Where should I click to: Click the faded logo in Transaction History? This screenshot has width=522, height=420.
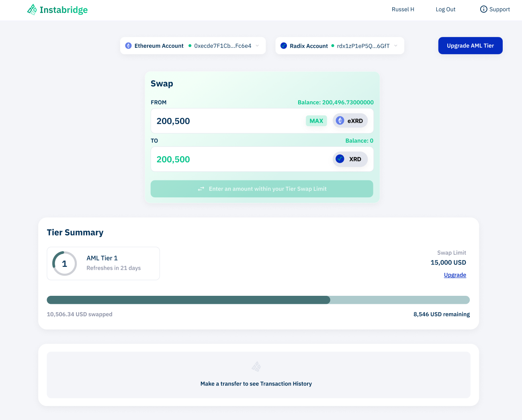coord(256,367)
